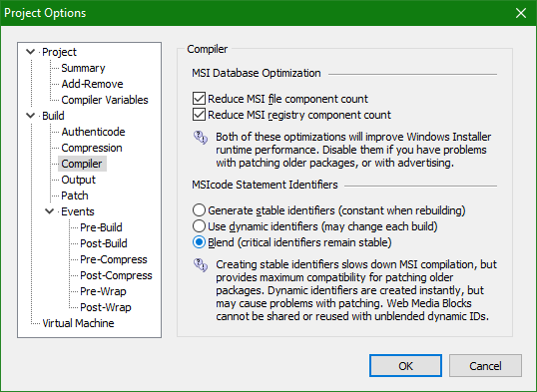Collapse the Project tree node

pos(31,52)
